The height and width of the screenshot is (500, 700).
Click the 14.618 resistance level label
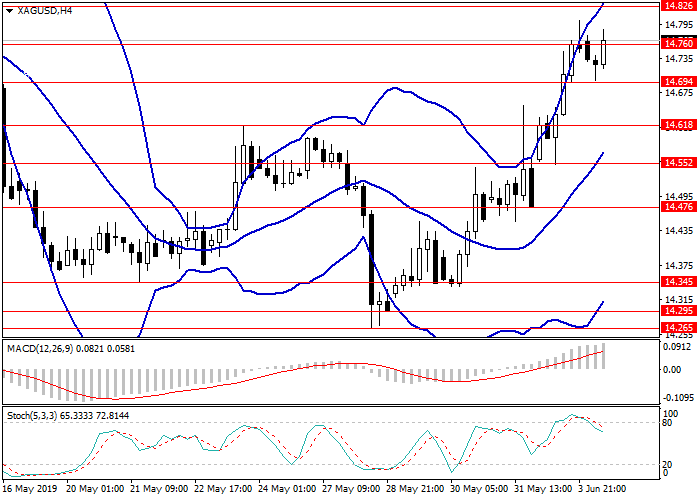(x=678, y=125)
